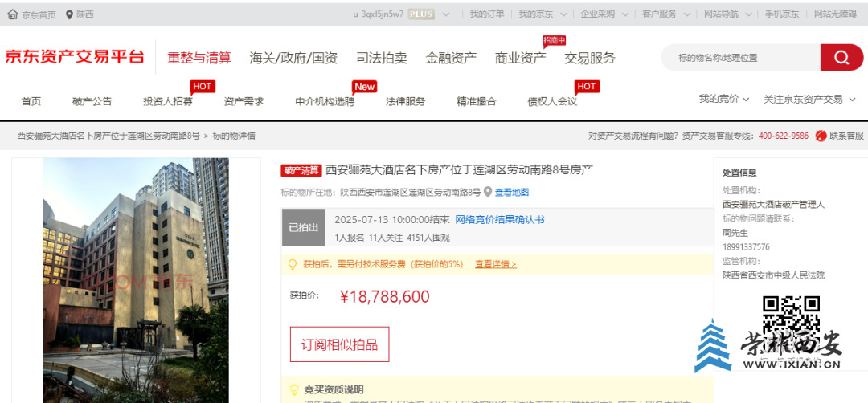The width and height of the screenshot is (868, 403).
Task: Expand the 客户服务 dropdown
Action: tap(686, 14)
